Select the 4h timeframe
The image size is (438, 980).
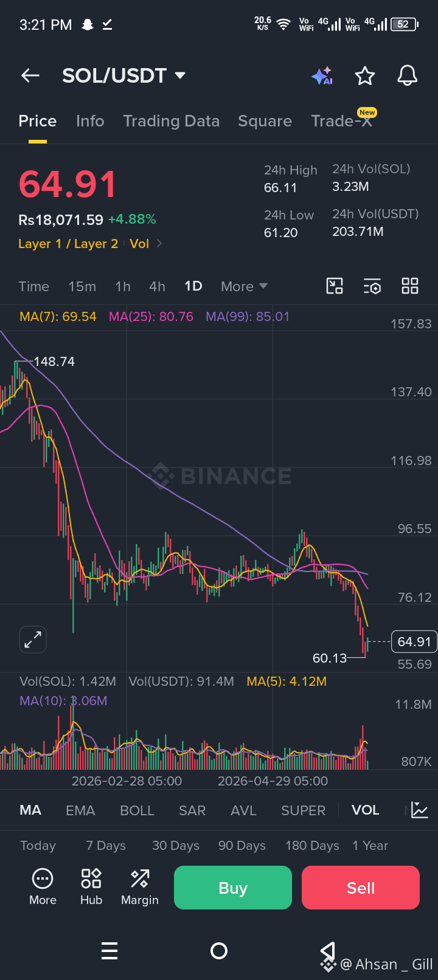tap(157, 286)
